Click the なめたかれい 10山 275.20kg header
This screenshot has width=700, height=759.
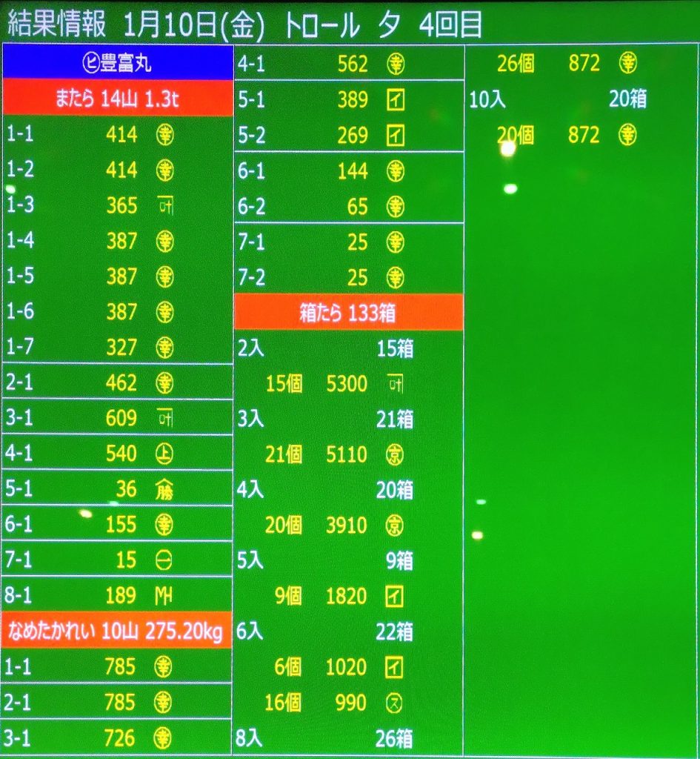pos(117,632)
